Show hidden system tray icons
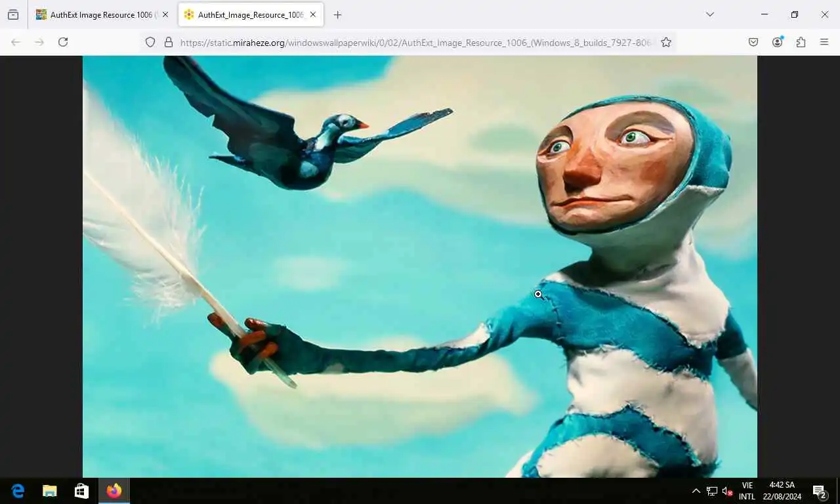 (696, 491)
